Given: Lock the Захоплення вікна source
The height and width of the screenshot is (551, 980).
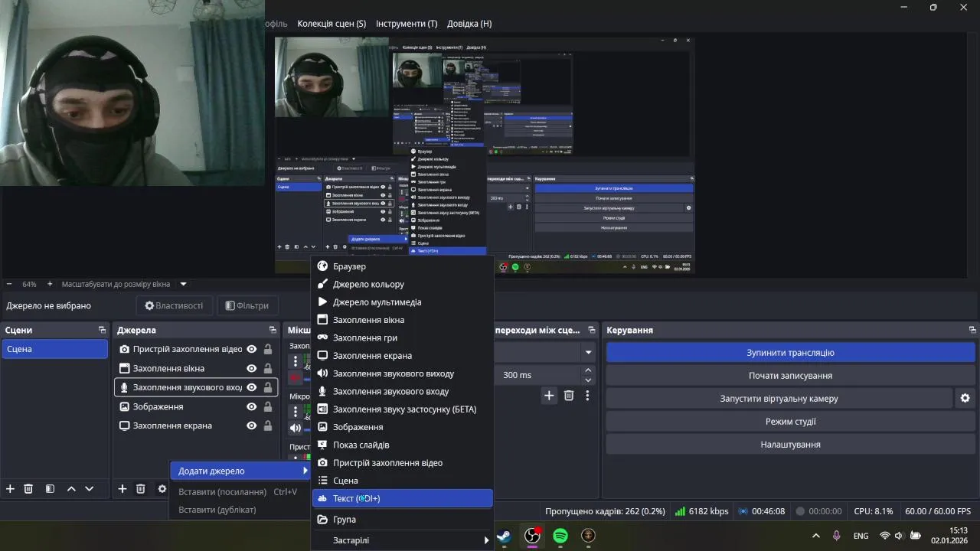Looking at the screenshot, I should [x=268, y=368].
